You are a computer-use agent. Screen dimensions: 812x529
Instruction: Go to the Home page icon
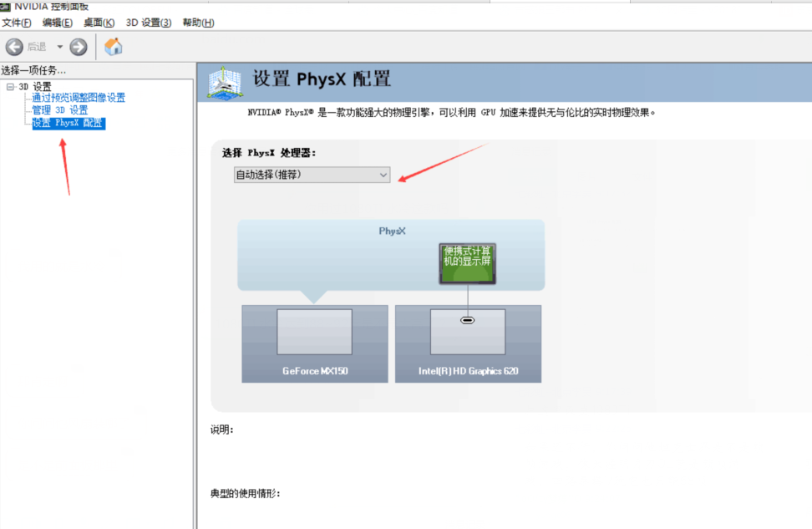114,47
